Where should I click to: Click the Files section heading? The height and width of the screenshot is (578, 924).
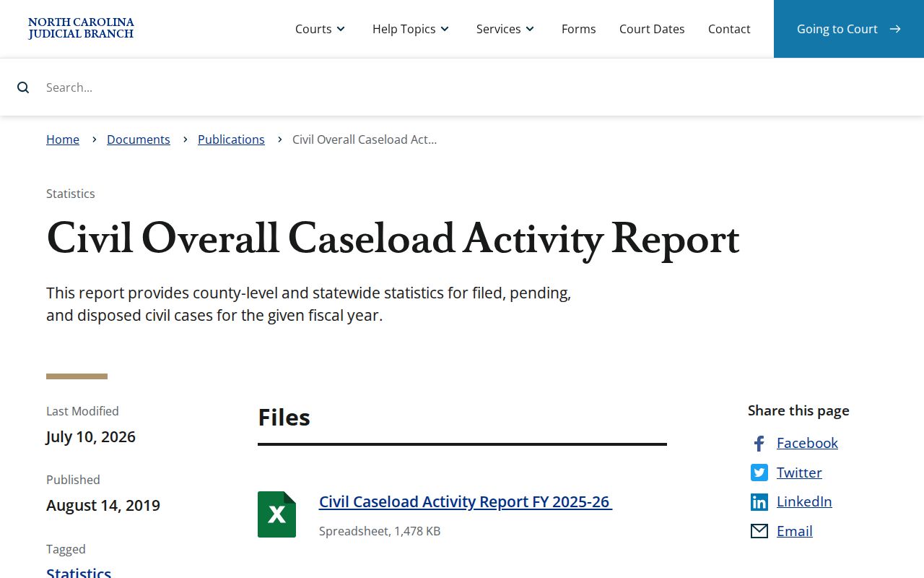284,418
